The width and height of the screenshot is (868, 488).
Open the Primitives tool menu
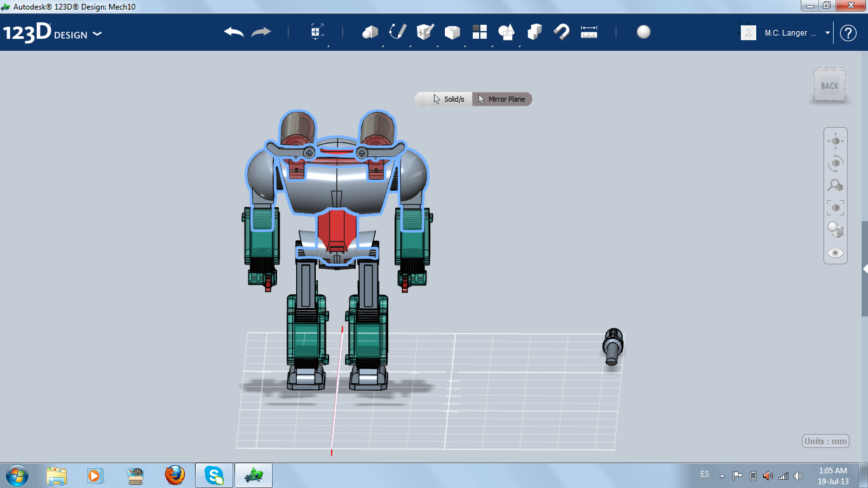pos(370,32)
